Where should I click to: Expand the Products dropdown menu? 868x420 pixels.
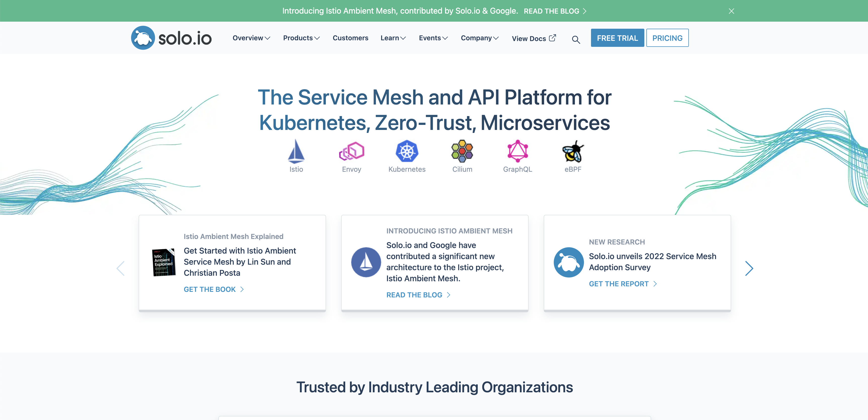(301, 38)
